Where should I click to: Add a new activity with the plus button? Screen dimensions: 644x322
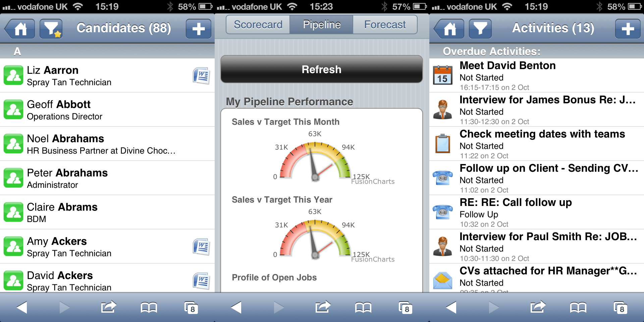(x=628, y=29)
